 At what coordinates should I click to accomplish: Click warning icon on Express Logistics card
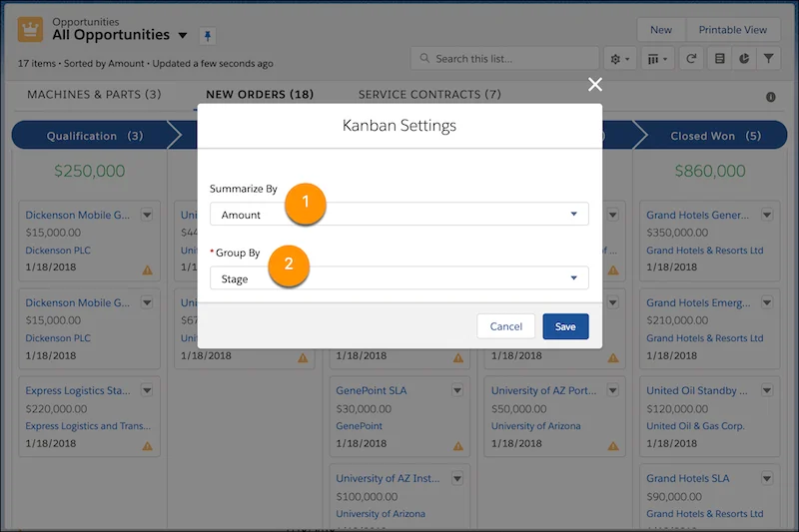(147, 446)
